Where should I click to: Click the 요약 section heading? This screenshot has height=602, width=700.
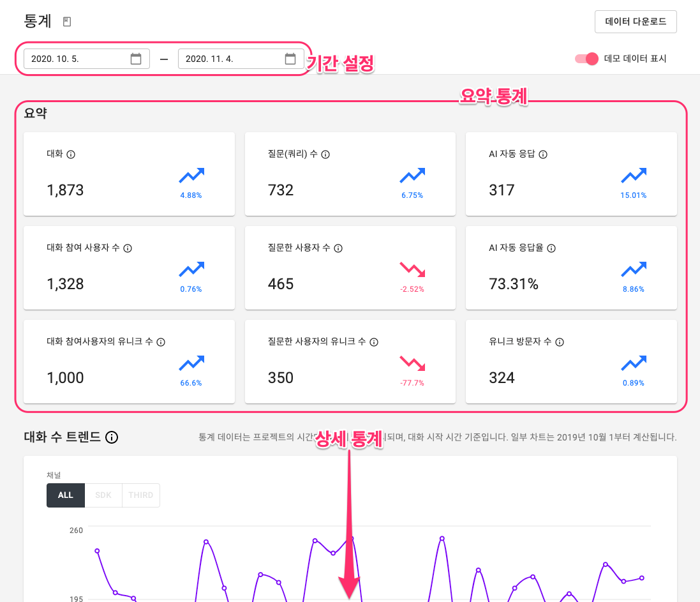point(36,114)
